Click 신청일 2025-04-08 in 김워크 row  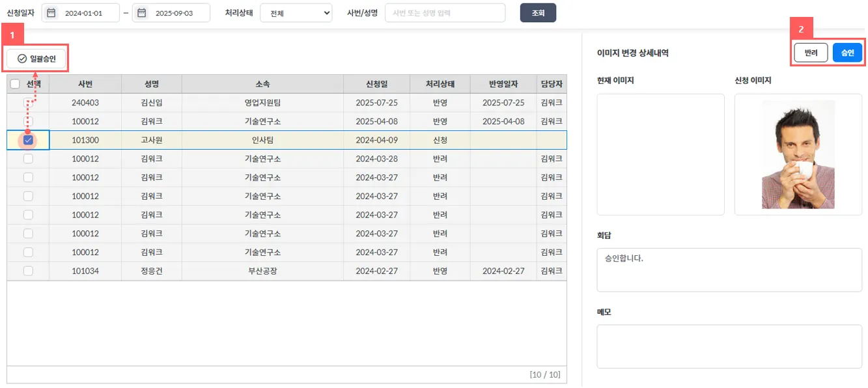pos(376,121)
